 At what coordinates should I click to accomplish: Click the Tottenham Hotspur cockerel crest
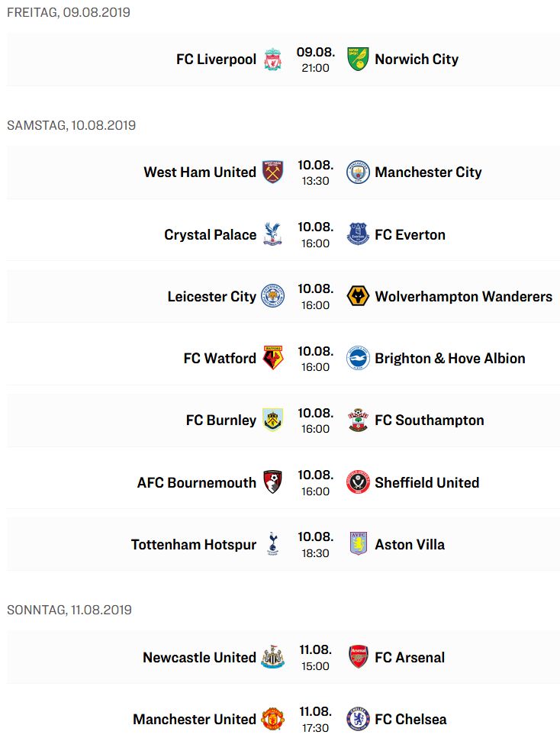[272, 544]
